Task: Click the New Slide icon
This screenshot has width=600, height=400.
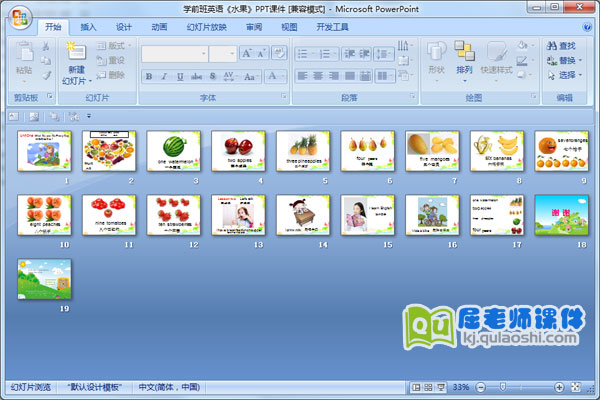Action: [x=76, y=51]
